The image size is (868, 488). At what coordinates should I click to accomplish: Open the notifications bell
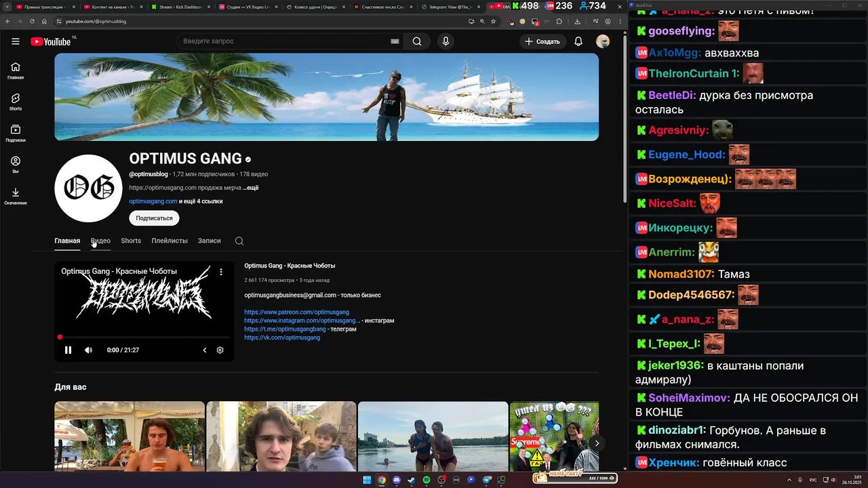[x=578, y=41]
